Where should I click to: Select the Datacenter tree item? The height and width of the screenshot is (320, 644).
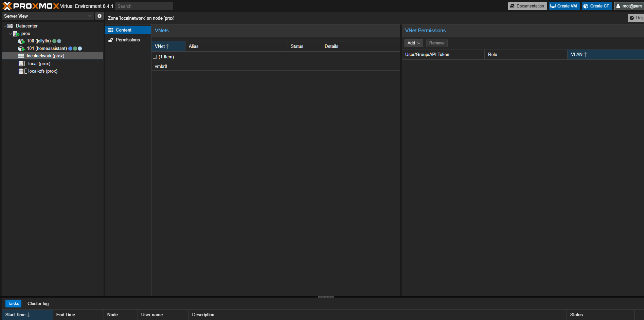[x=53, y=26]
